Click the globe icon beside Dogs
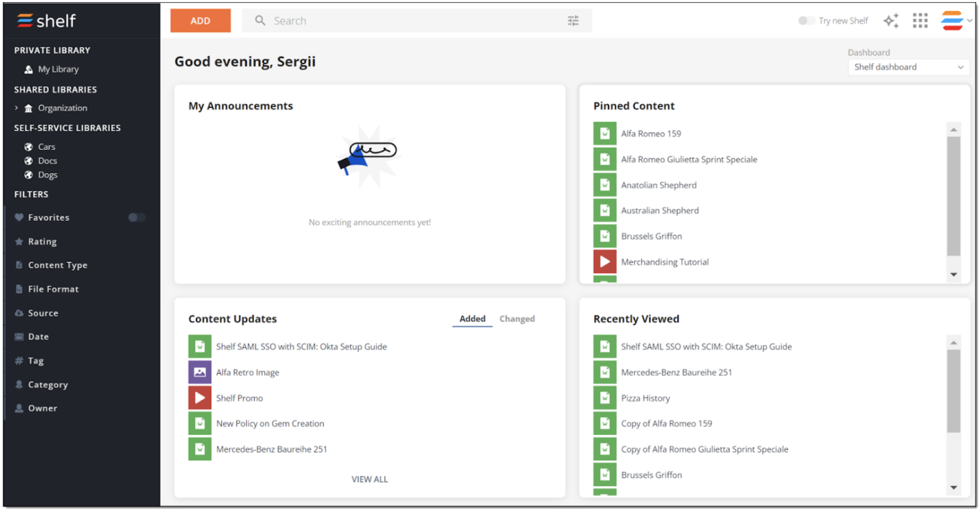This screenshot has height=511, width=980. 28,175
